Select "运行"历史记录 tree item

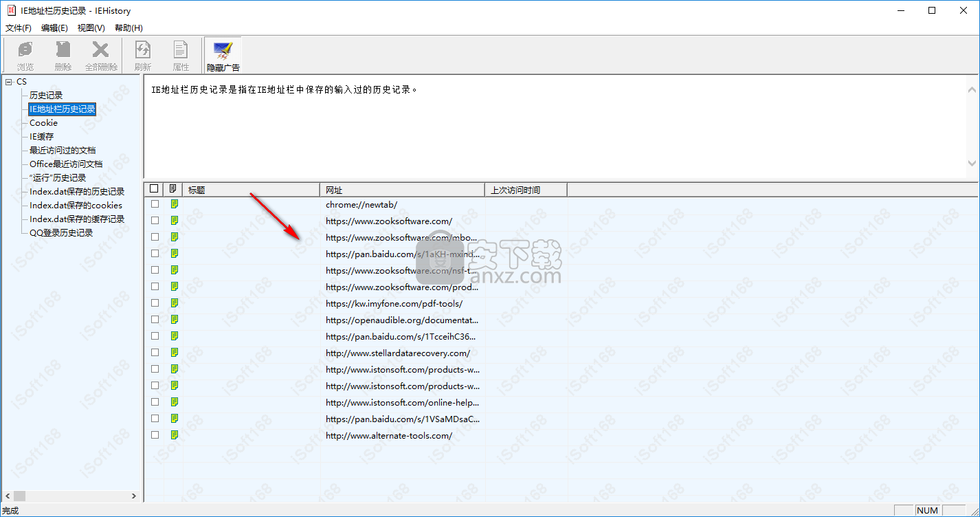[58, 178]
